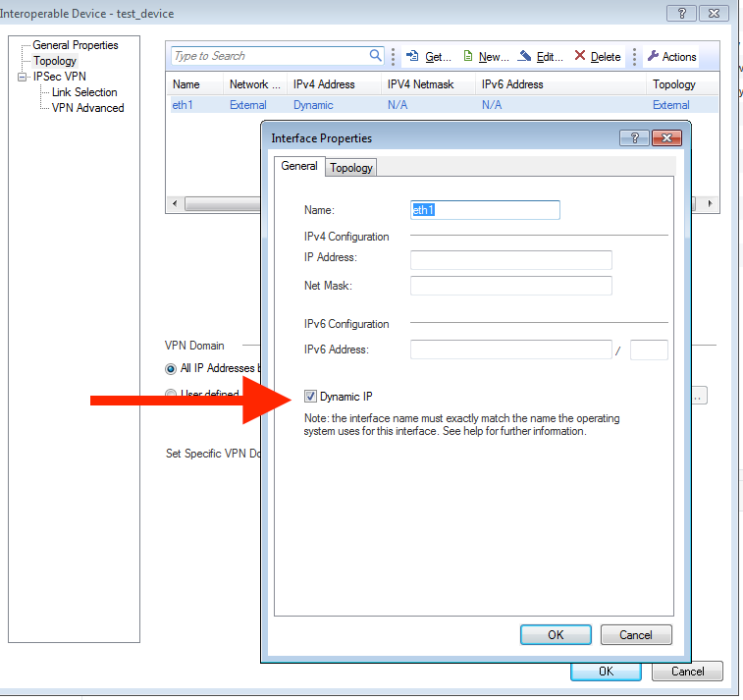
Task: Click Cancel in Interface Properties dialog
Action: coord(636,634)
